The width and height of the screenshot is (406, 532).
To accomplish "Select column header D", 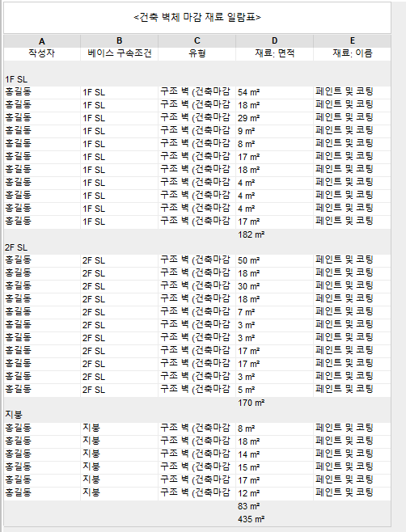I will (274, 41).
